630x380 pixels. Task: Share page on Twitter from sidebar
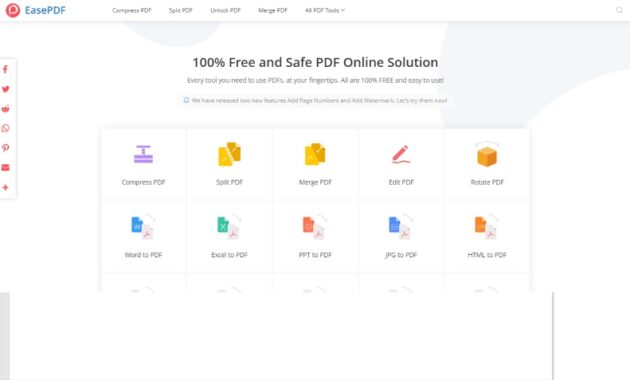click(6, 89)
